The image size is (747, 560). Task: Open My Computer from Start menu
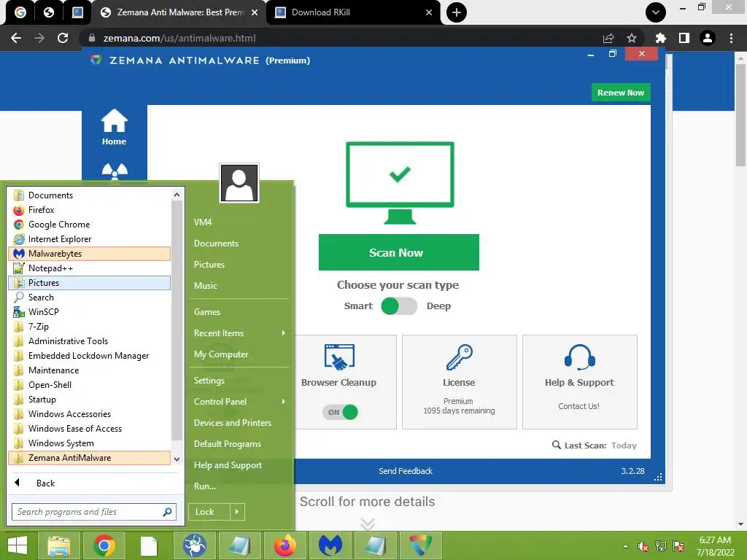coord(221,354)
